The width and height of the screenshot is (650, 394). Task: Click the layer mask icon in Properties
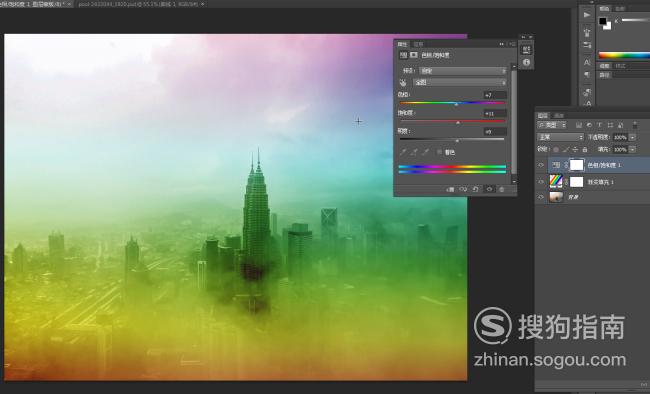click(414, 55)
